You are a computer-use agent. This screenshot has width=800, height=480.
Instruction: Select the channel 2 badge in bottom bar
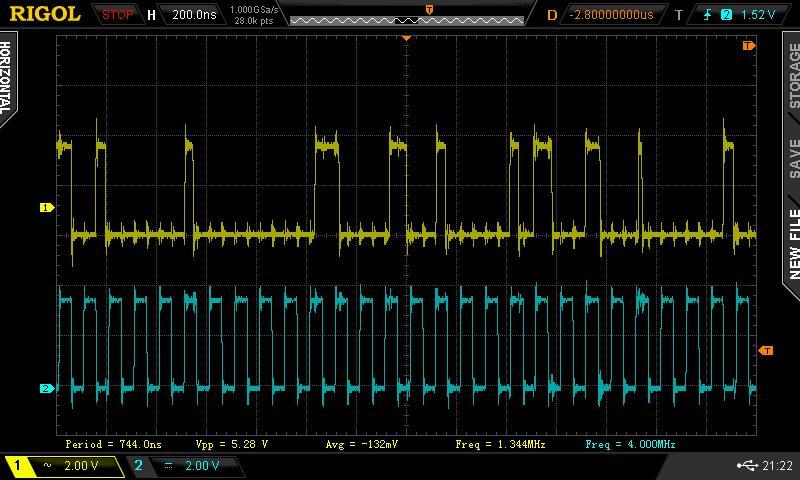click(x=138, y=465)
